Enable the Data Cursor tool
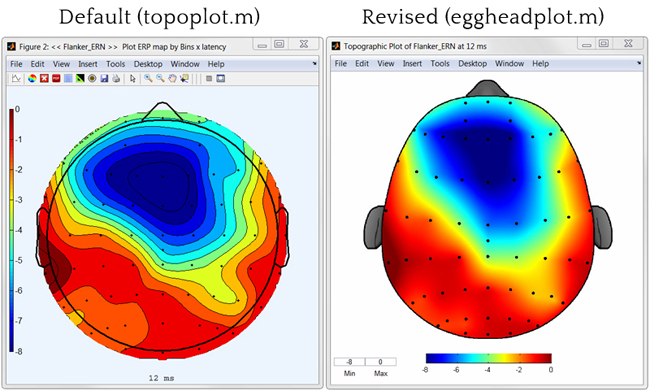The image size is (650, 391). [184, 78]
